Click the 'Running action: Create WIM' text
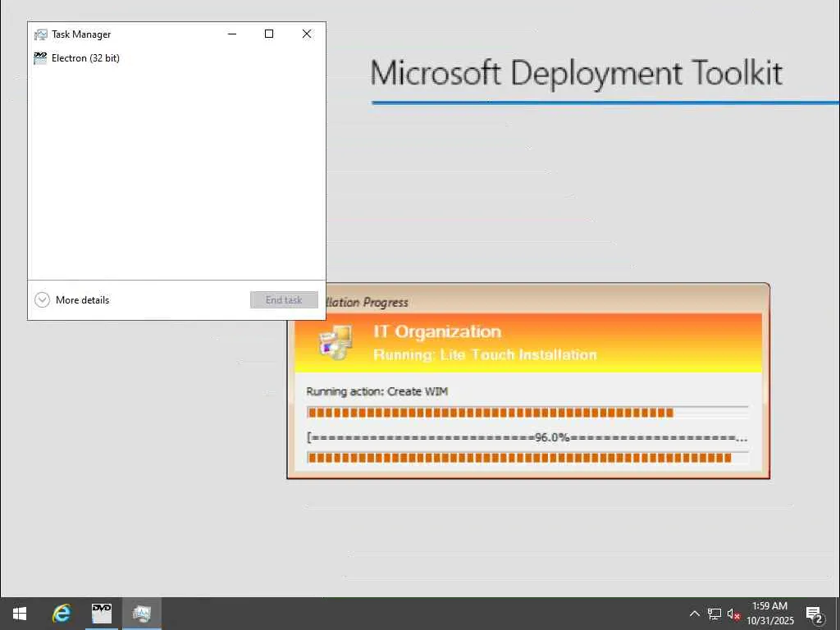Image resolution: width=840 pixels, height=630 pixels. pos(377,391)
